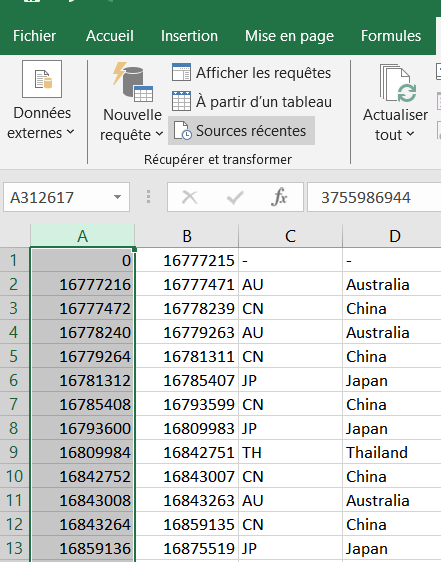Click the Nouvelle requête label
Image resolution: width=441 pixels, height=562 pixels.
point(132,125)
